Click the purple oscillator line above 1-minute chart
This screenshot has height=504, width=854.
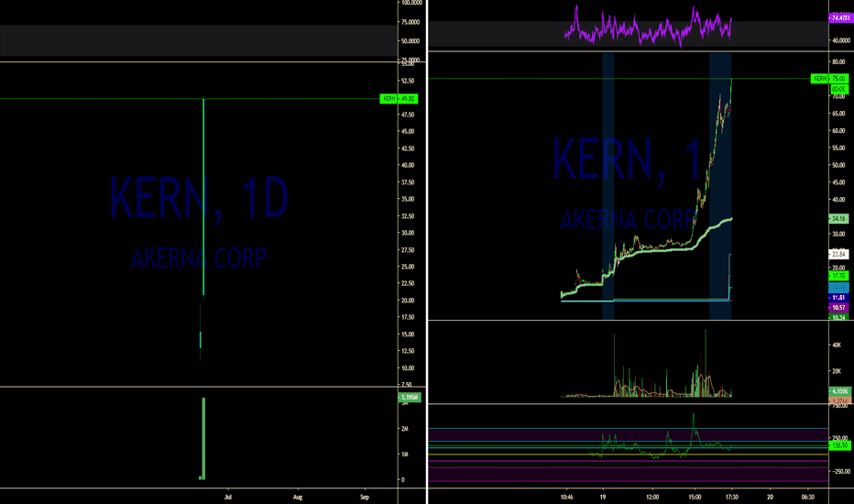point(648,27)
